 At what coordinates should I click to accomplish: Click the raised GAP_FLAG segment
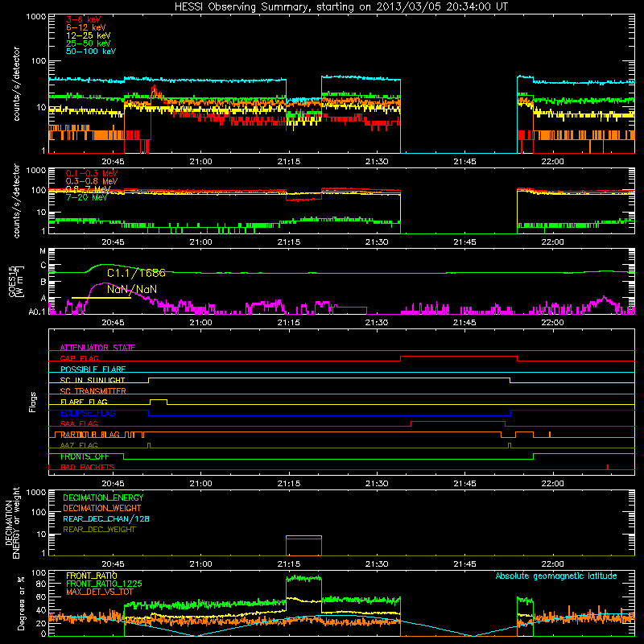pos(459,357)
